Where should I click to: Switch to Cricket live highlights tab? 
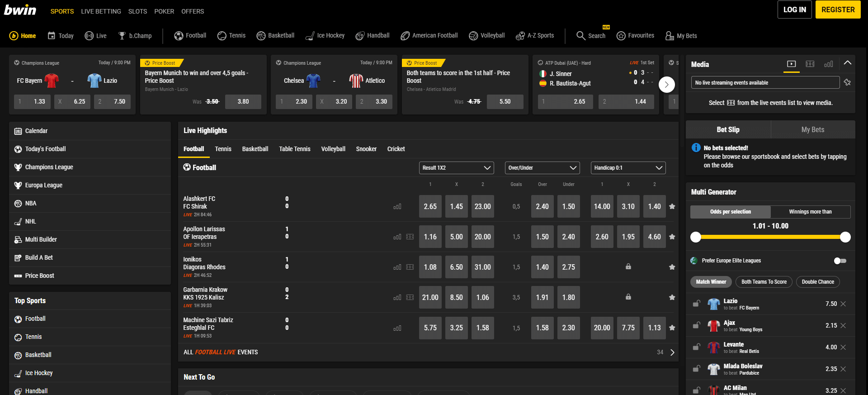tap(396, 149)
